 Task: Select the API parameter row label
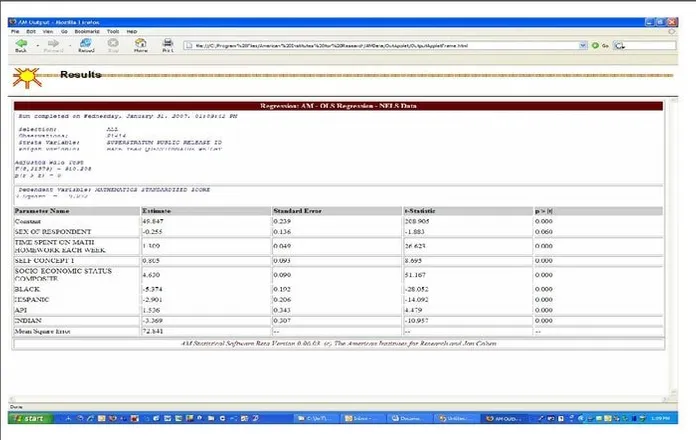click(20, 310)
